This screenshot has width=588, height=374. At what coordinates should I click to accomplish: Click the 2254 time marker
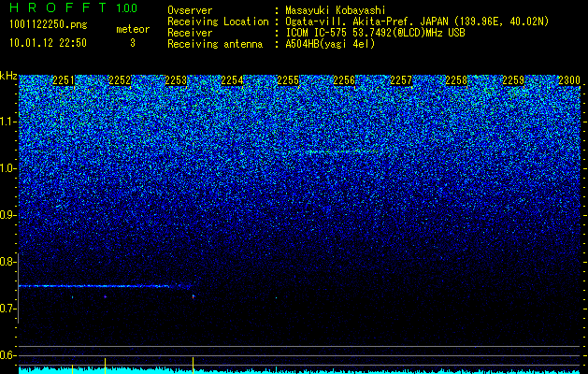coord(232,79)
